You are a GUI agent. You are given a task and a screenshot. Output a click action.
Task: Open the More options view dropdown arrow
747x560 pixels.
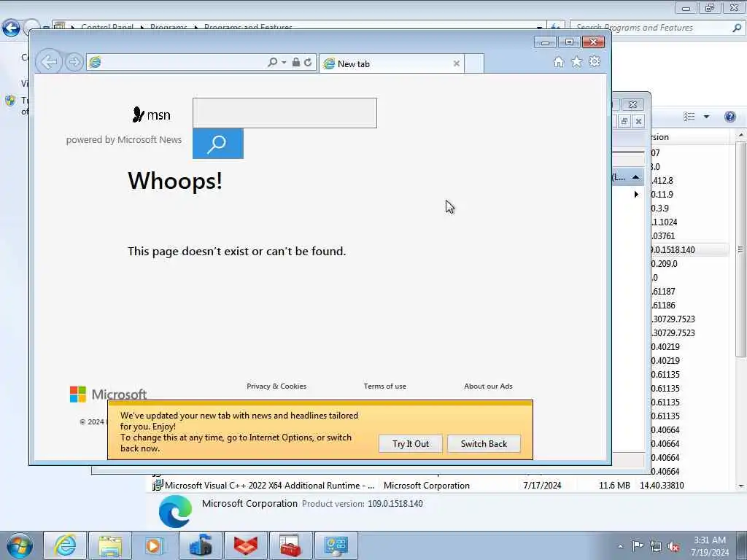(x=706, y=117)
